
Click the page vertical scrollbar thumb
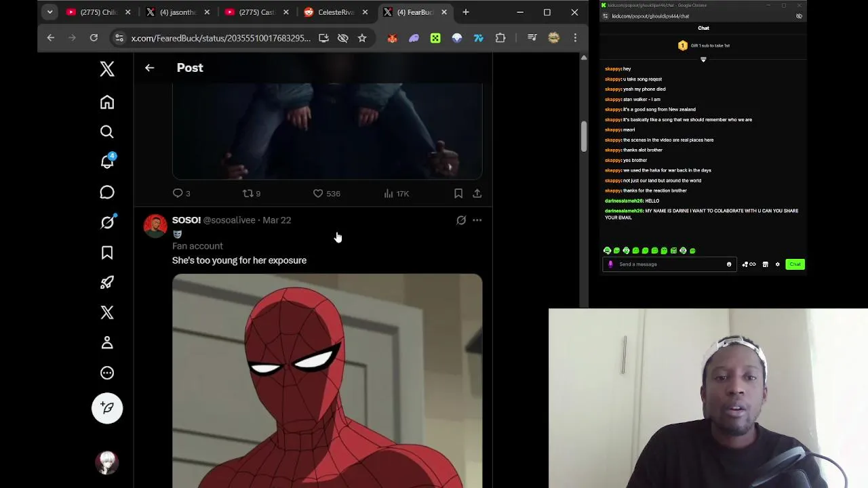coord(584,137)
